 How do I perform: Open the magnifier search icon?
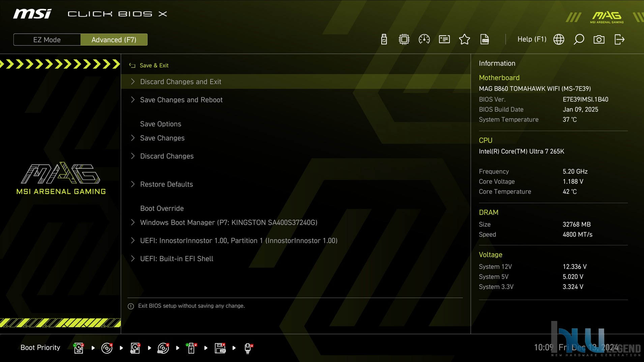(x=579, y=39)
